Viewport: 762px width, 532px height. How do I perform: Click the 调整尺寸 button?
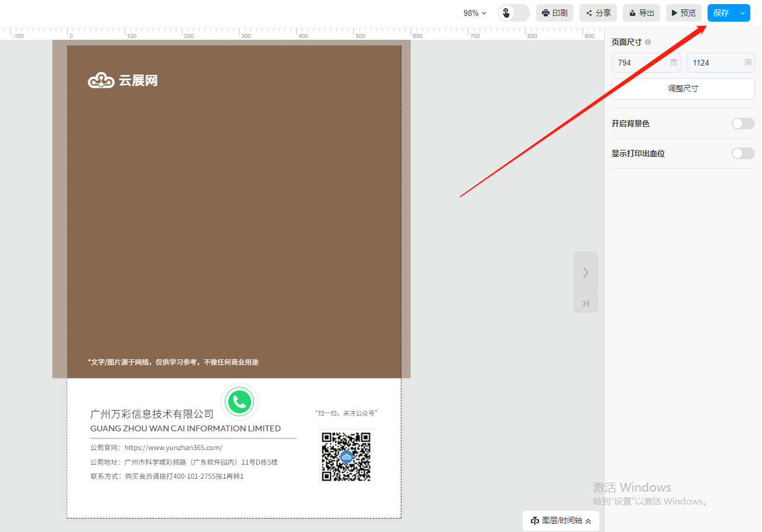point(683,89)
